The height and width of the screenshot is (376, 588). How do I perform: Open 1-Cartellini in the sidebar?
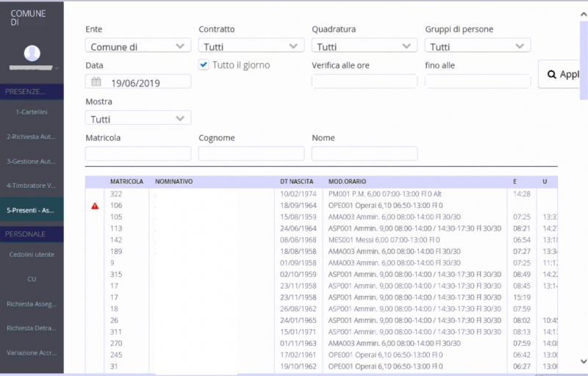(x=32, y=112)
